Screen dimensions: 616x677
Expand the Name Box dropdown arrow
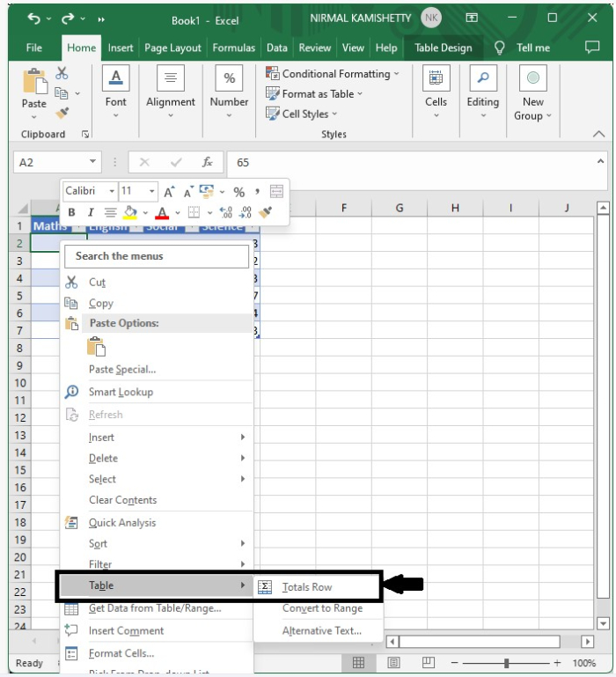[92, 161]
